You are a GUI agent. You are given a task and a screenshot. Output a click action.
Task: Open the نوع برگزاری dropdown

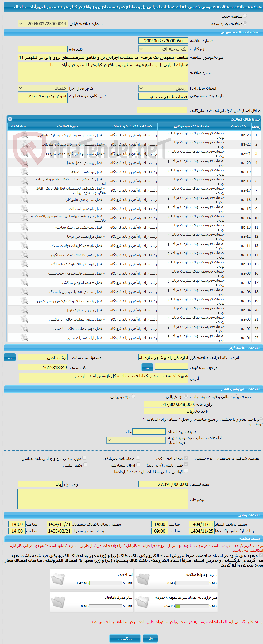coord(163,49)
